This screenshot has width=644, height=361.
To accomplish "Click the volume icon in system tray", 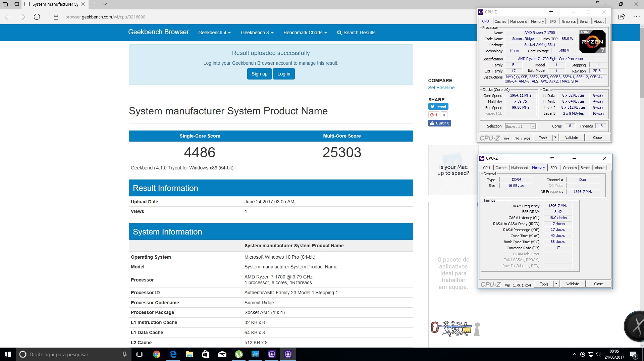I will click(x=598, y=354).
